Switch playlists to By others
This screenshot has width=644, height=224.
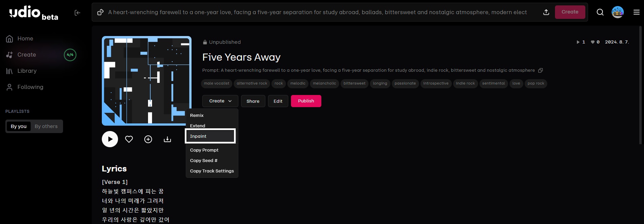tap(46, 126)
